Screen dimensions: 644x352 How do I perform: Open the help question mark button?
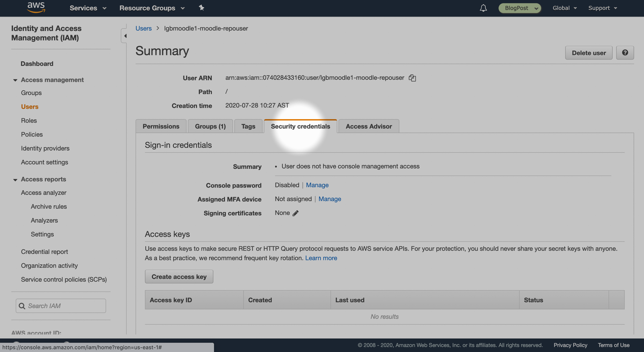(625, 53)
